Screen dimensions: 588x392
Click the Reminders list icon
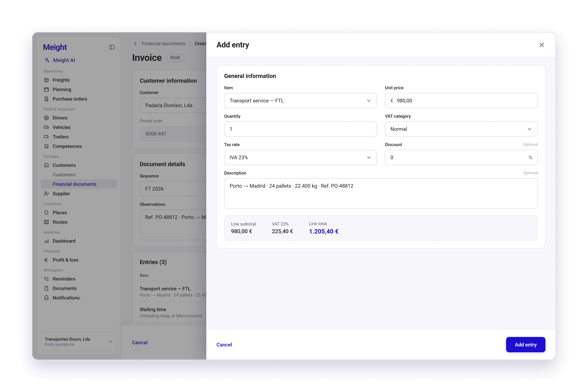point(46,279)
